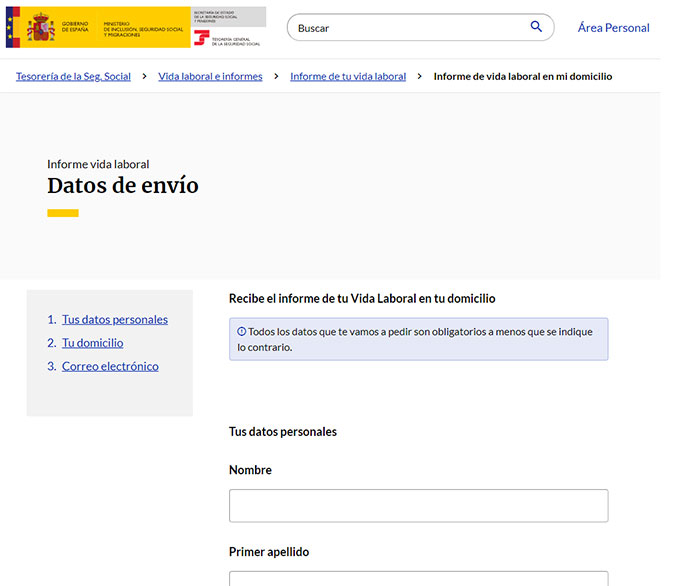Click the 'Primer apellido' field label
This screenshot has height=586, width=700.
269,552
